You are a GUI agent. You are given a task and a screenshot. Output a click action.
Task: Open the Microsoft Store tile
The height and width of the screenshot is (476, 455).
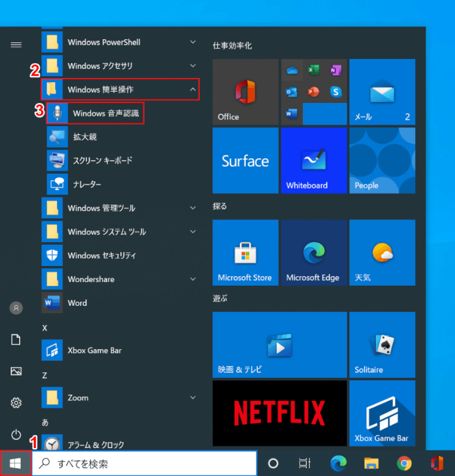[x=245, y=252]
